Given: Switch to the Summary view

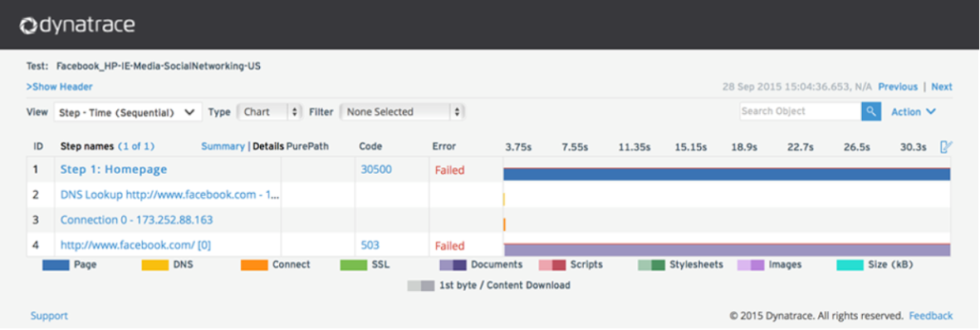Looking at the screenshot, I should point(223,146).
